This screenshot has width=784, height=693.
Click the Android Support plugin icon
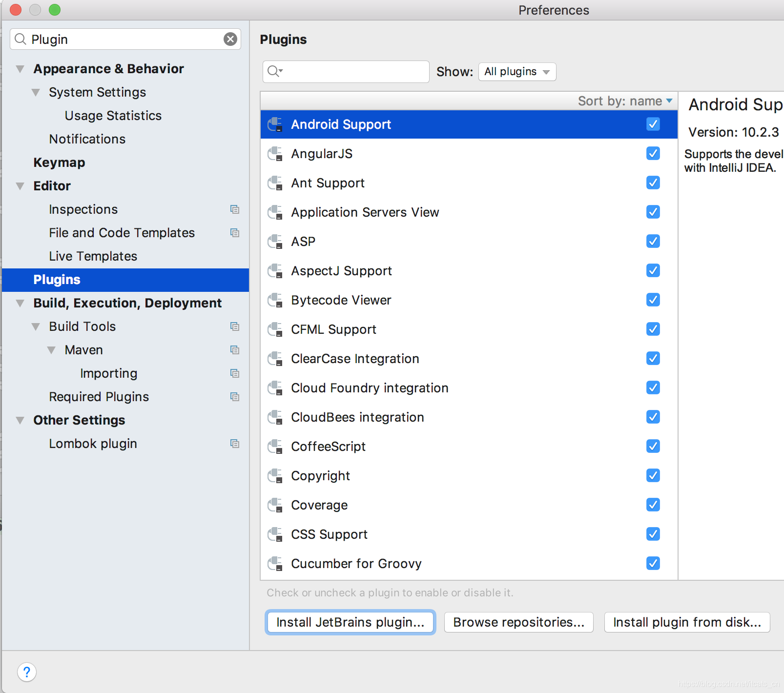[x=275, y=124]
